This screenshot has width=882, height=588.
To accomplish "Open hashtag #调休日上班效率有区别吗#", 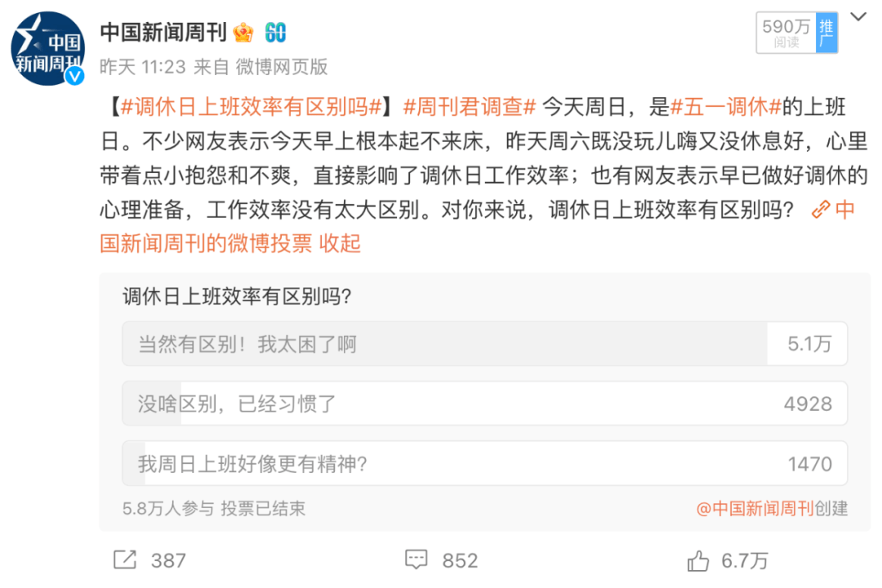I will [x=251, y=106].
